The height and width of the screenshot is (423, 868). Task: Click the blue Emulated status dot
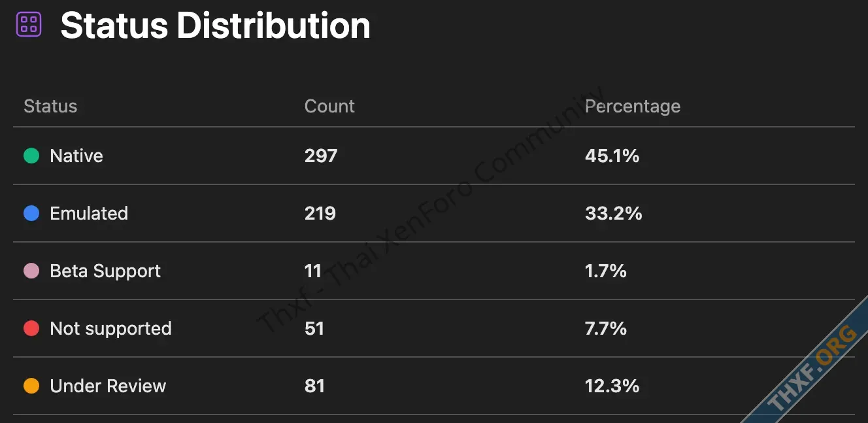(x=31, y=213)
